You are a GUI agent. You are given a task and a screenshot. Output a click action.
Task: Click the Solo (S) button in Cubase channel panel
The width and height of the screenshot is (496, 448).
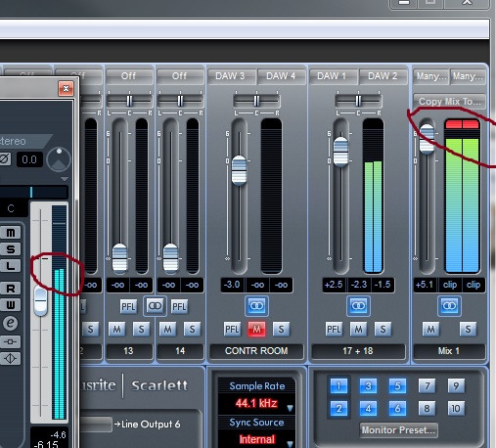pos(11,249)
